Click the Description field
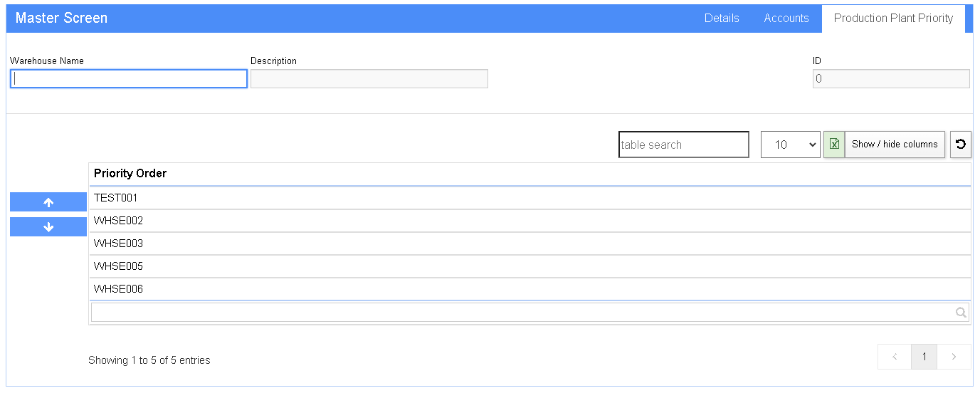 [369, 79]
